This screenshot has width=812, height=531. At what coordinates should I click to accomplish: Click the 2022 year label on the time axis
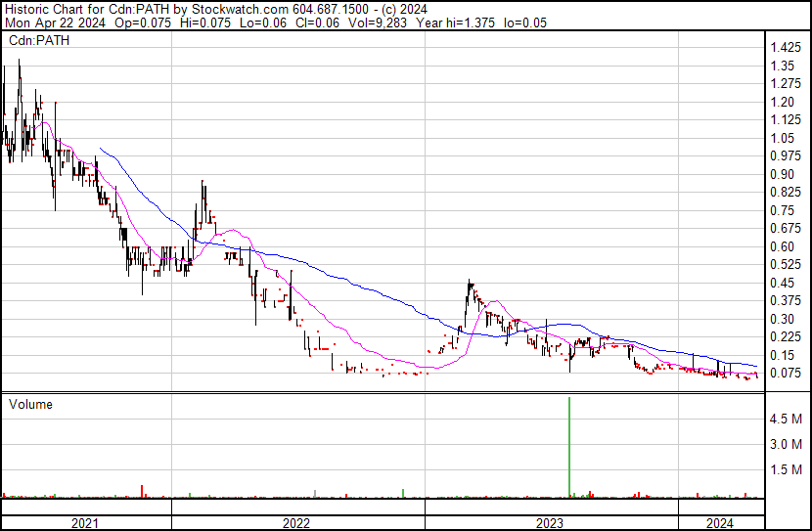[x=296, y=523]
